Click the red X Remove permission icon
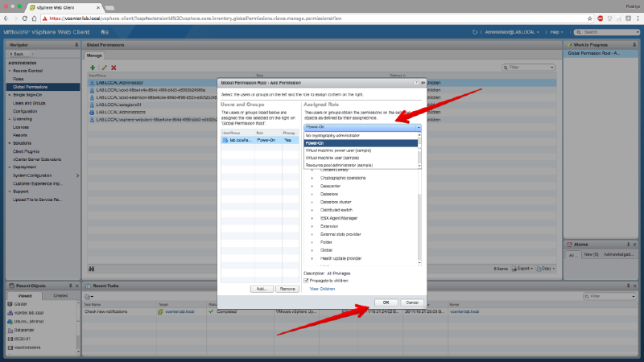 coord(114,68)
